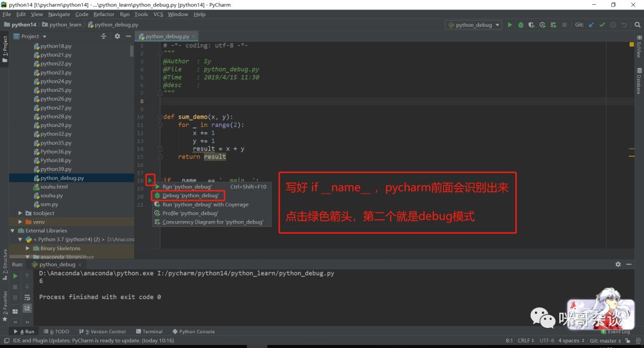Open the Git: master branch selector

point(605,341)
